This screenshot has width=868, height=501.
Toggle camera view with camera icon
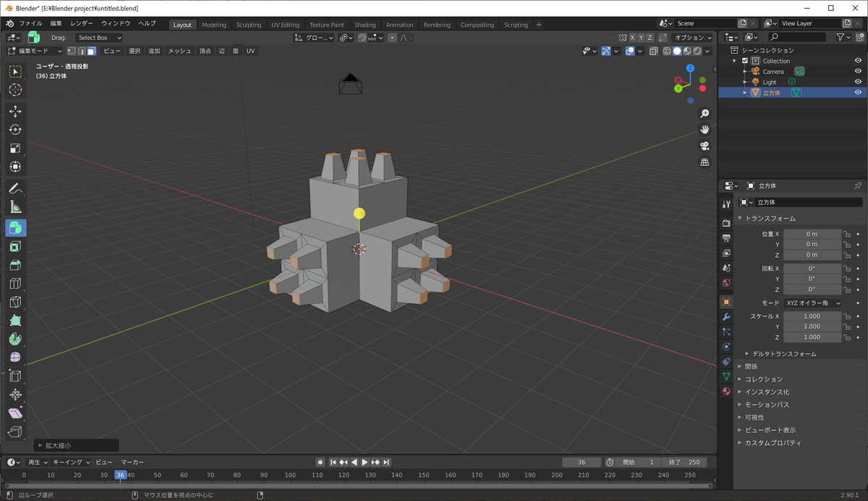(705, 146)
